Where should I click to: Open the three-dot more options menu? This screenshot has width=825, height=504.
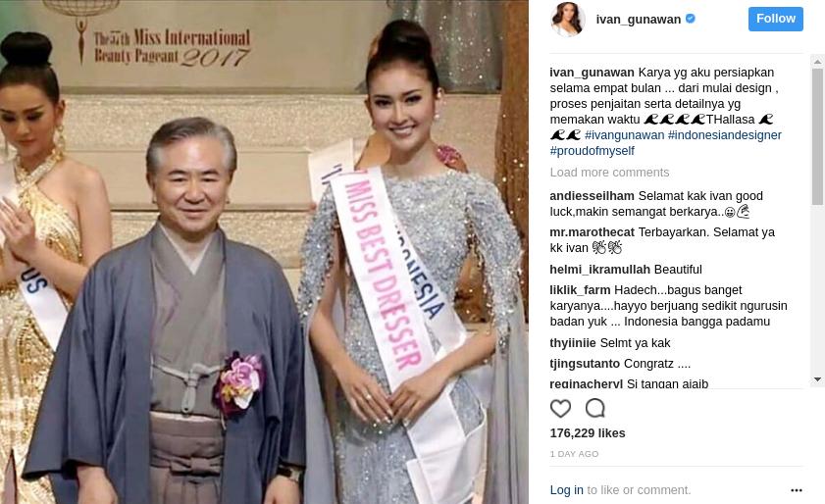[x=797, y=490]
